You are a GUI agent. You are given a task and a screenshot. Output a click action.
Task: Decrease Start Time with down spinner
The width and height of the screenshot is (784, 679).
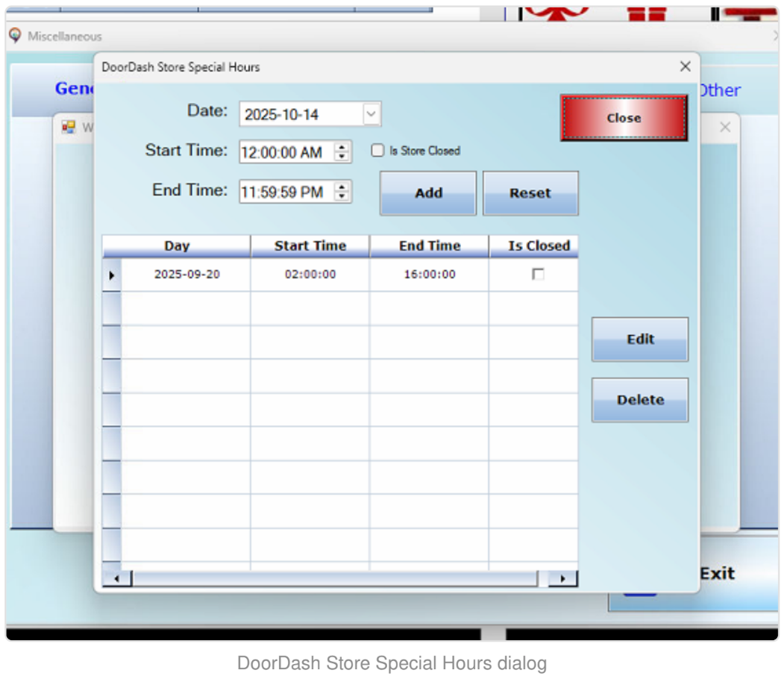pos(342,157)
